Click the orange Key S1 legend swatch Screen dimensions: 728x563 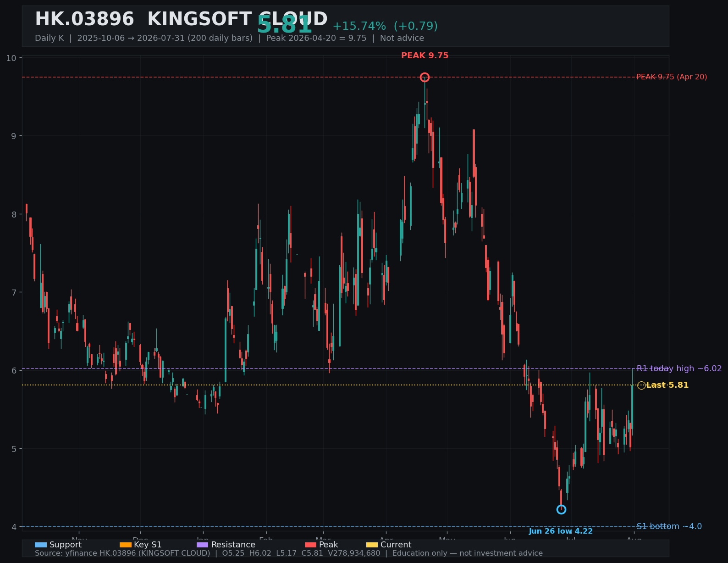(125, 545)
